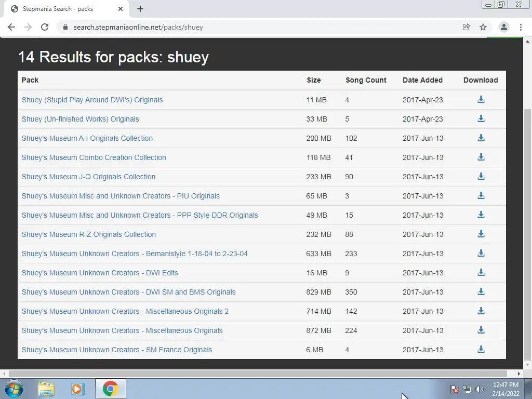Share this page via share icon
This screenshot has width=532, height=399.
(466, 27)
